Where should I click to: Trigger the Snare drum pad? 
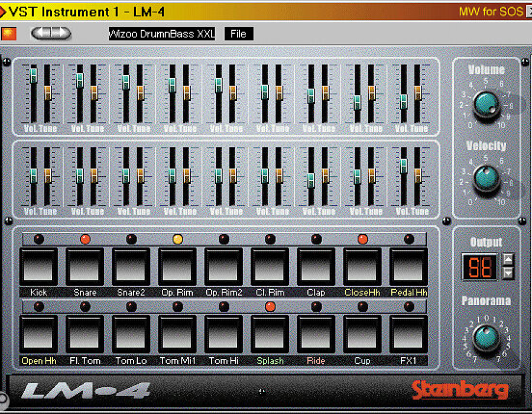click(85, 266)
